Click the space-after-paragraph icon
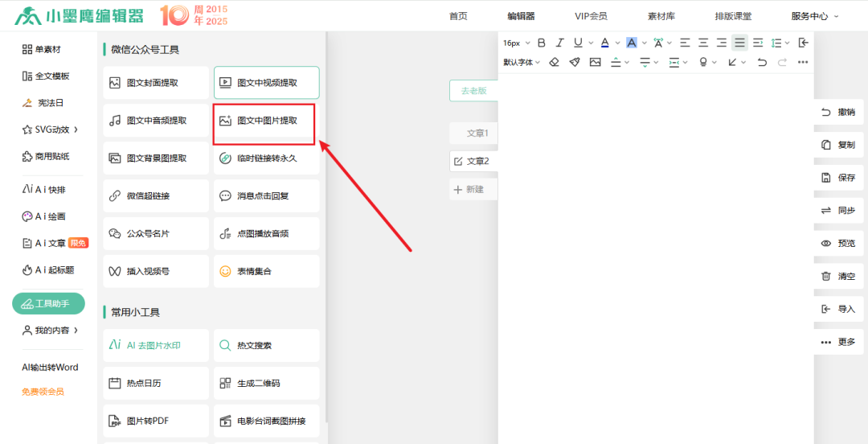868x444 pixels. pyautogui.click(x=645, y=62)
